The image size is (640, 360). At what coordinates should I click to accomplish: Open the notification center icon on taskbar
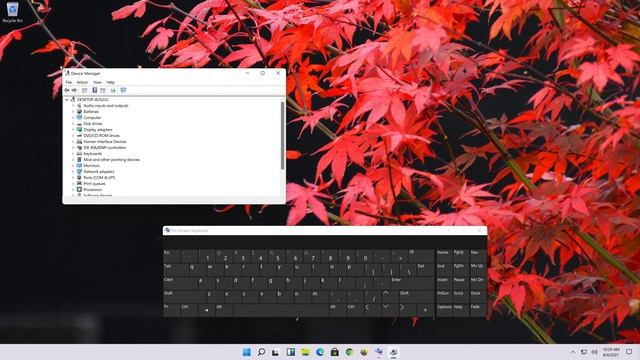pyautogui.click(x=629, y=352)
